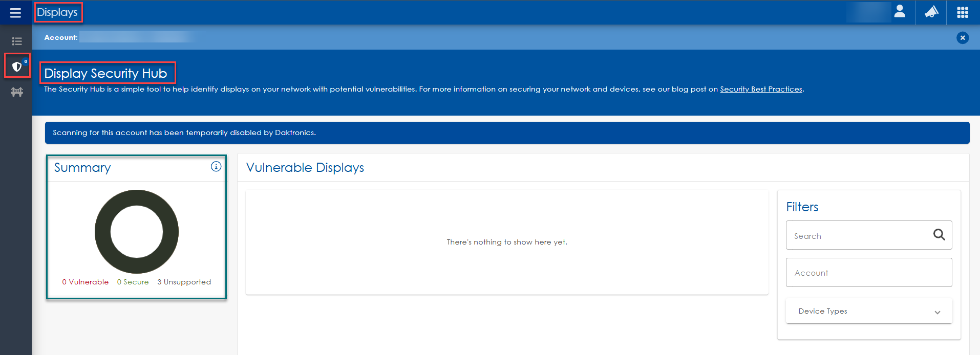Click the scanning disabled notice banner
Screen dimensions: 980x355
(507, 133)
